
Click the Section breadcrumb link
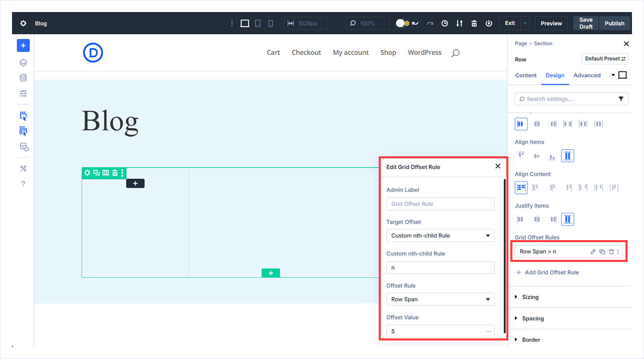(543, 44)
